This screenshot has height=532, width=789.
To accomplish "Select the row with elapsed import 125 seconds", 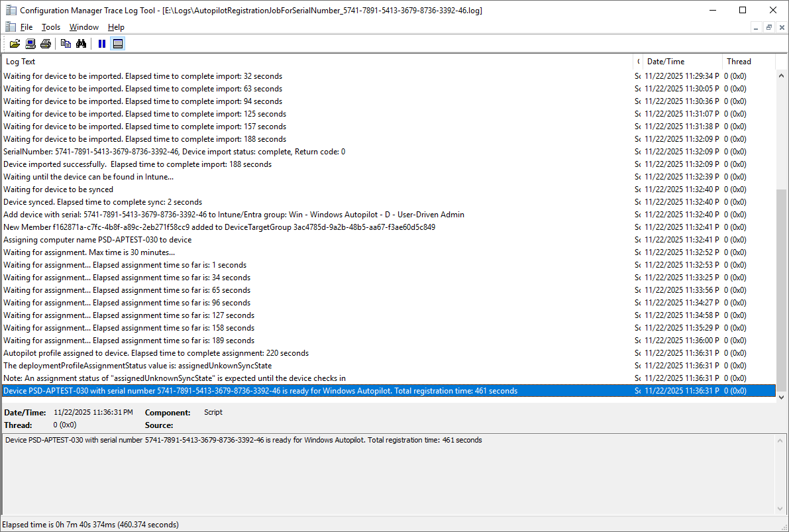I will tap(388, 114).
